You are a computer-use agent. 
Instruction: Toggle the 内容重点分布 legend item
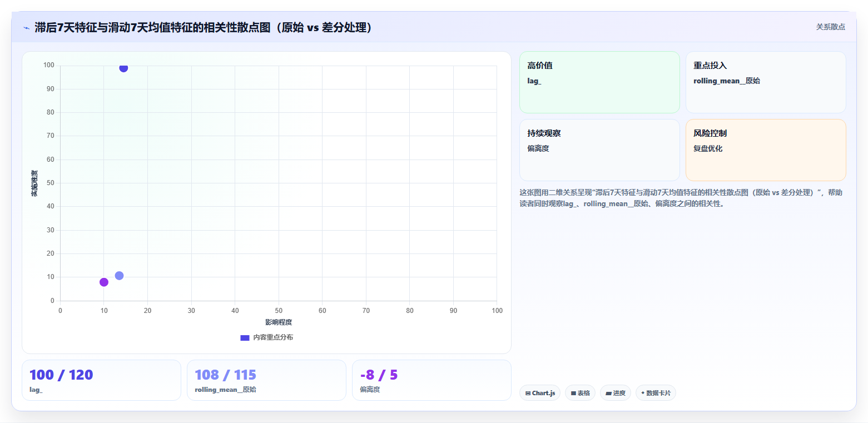click(x=266, y=337)
